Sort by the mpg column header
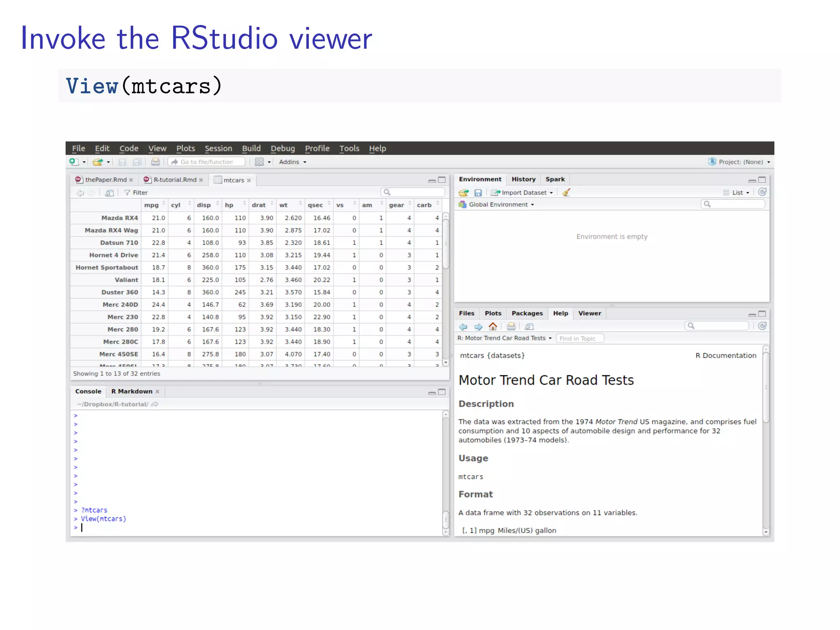Image resolution: width=840 pixels, height=630 pixels. (x=154, y=205)
